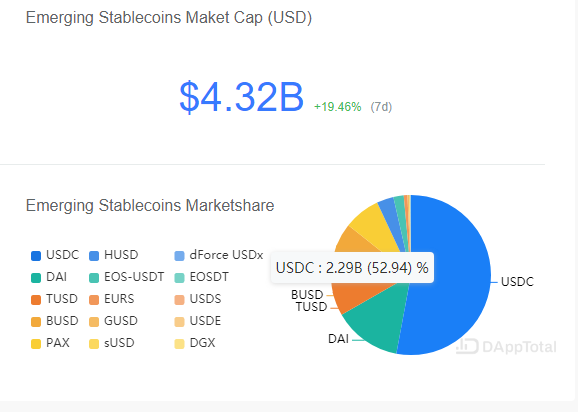Click the BUSD legend color swatch
This screenshot has width=578, height=412.
click(x=36, y=322)
